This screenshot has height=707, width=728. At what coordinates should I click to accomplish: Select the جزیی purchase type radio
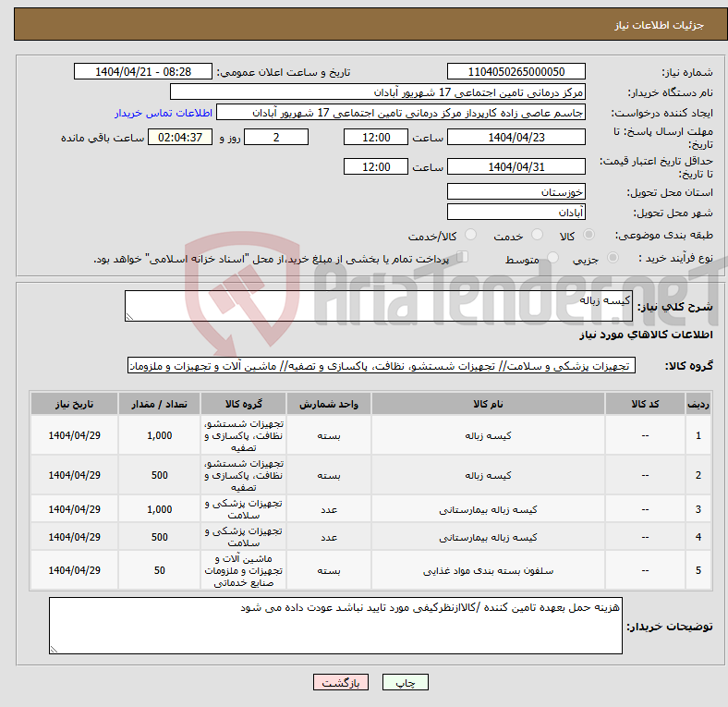613,257
